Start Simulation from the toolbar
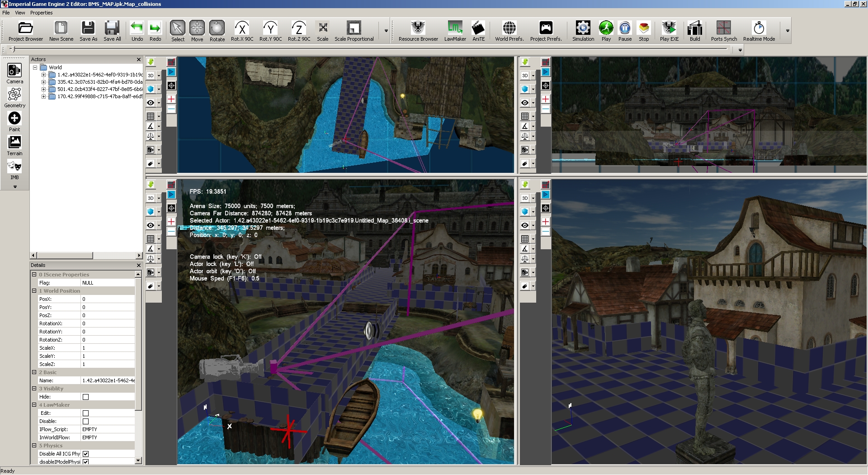 [x=583, y=31]
